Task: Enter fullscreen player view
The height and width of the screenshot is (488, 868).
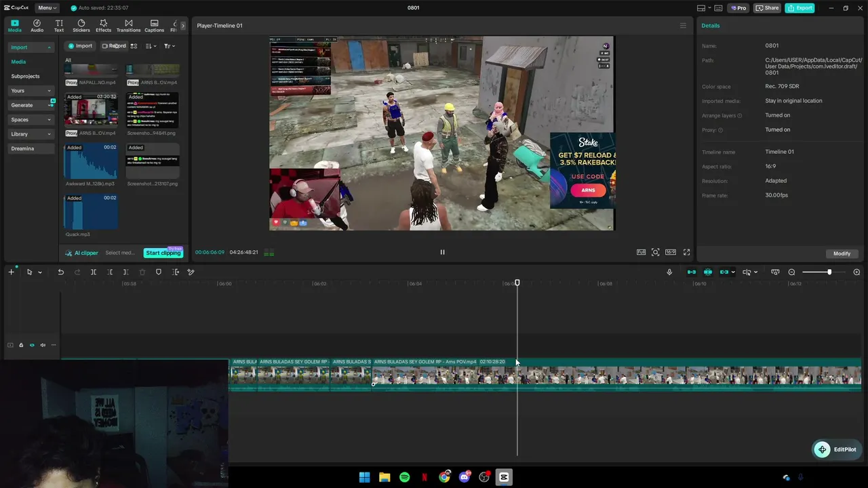Action: 686,252
